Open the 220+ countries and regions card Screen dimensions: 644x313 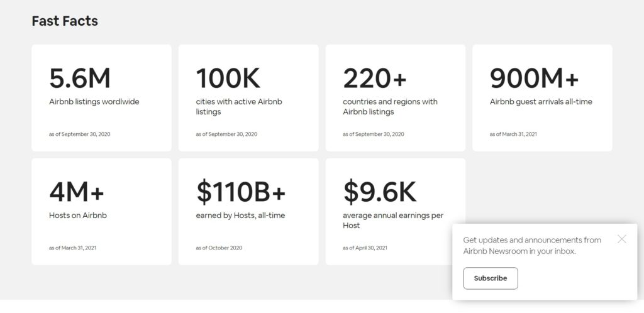396,98
